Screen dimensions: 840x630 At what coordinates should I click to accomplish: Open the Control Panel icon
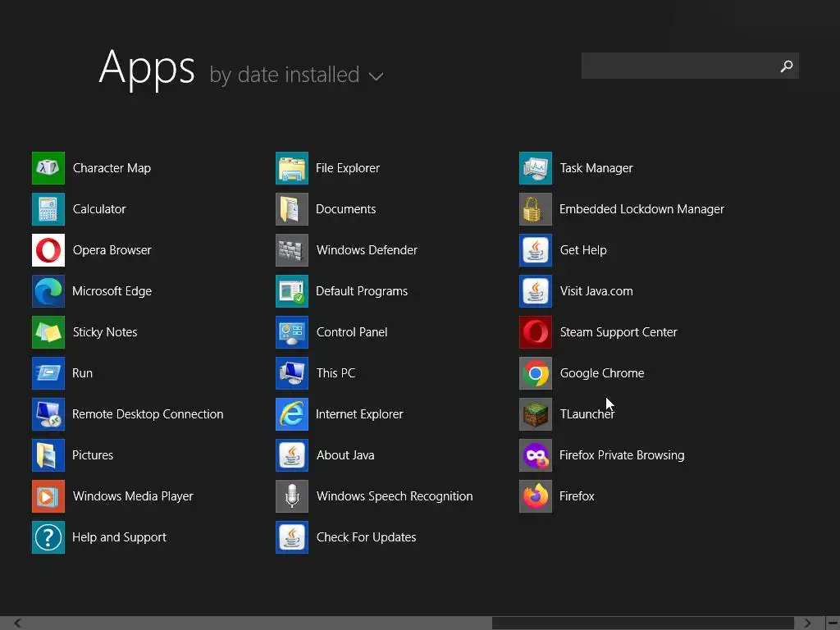[x=292, y=332]
